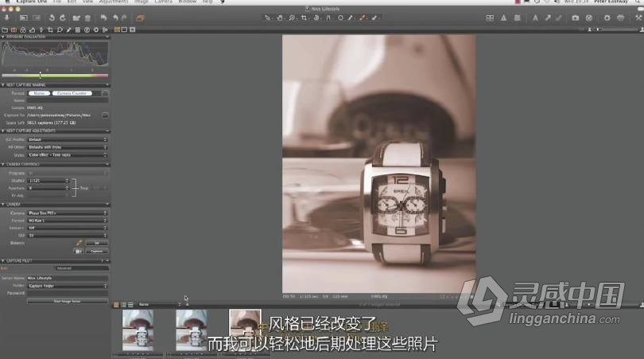Collapse the Exposure Evaluation panel

click(x=3, y=37)
